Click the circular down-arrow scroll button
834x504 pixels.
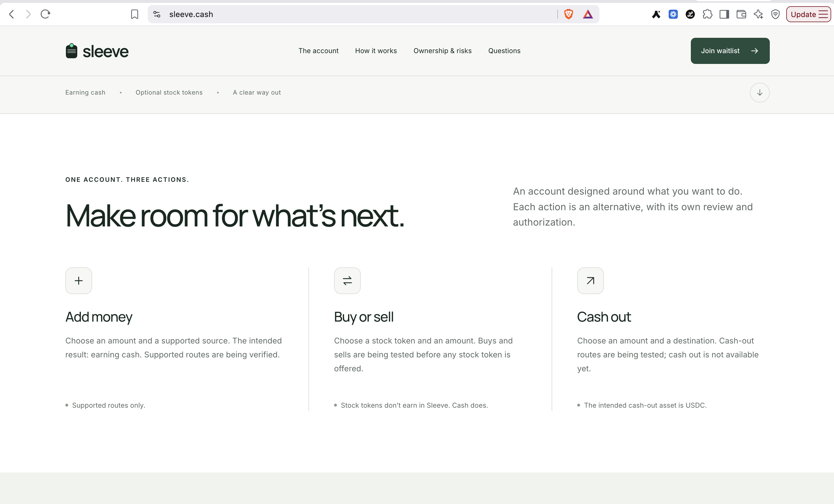coord(760,93)
